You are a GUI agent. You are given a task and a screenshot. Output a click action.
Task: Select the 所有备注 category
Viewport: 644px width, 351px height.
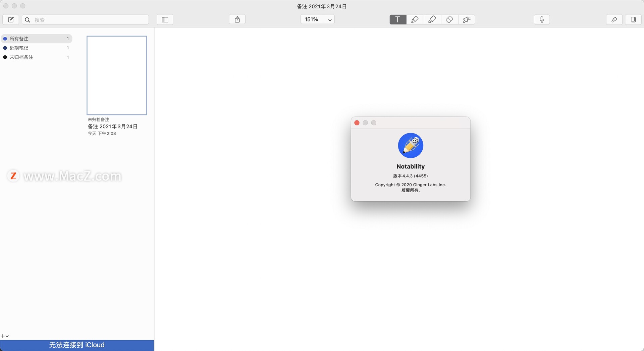37,39
